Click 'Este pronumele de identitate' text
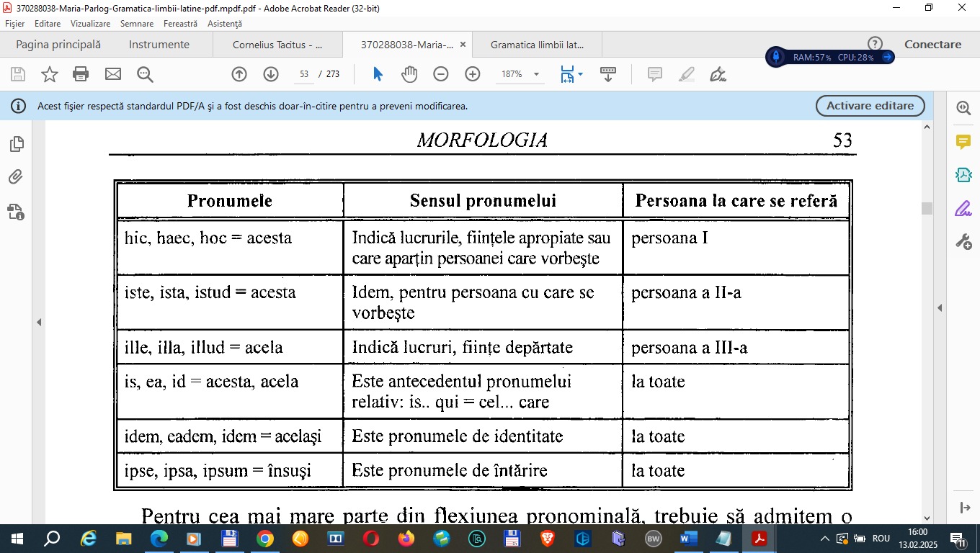Screen dimensions: 980x553 click(458, 436)
